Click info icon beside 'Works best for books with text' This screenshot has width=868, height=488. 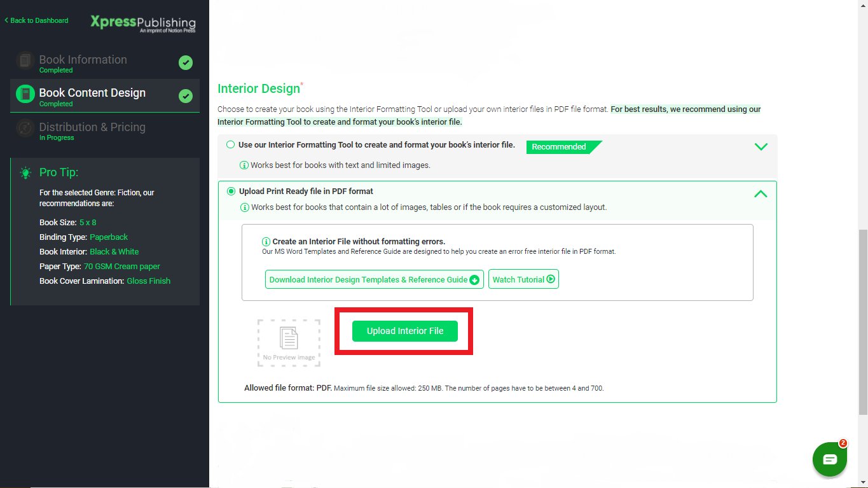[x=244, y=165]
